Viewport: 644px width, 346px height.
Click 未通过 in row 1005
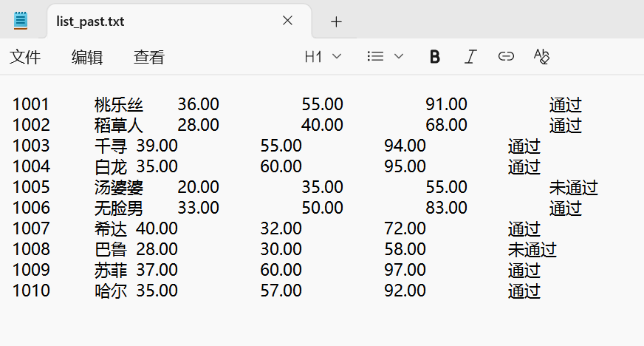573,187
